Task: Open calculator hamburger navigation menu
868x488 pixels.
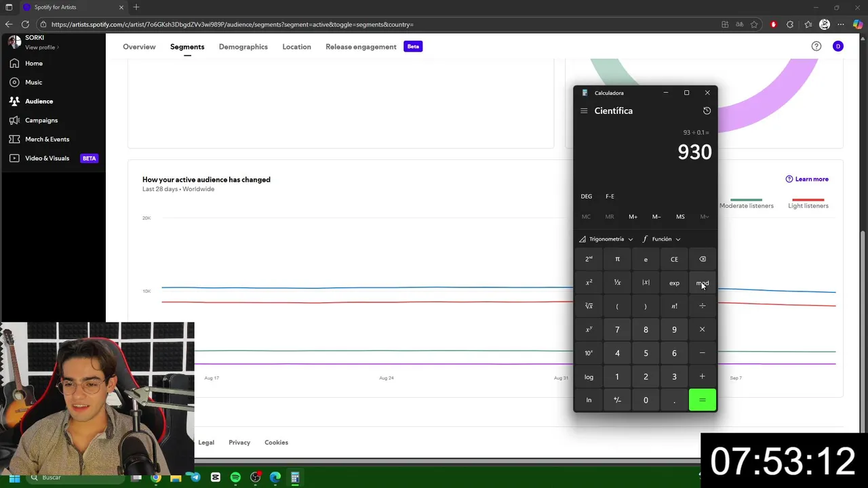Action: 584,110
